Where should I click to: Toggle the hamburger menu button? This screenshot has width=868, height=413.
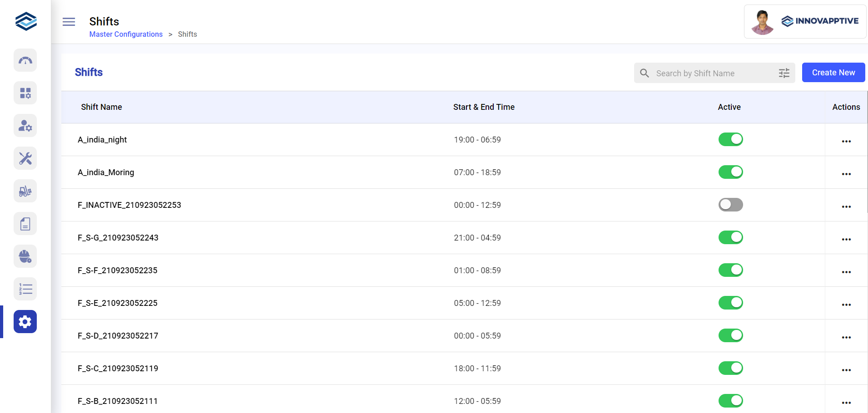tap(69, 22)
